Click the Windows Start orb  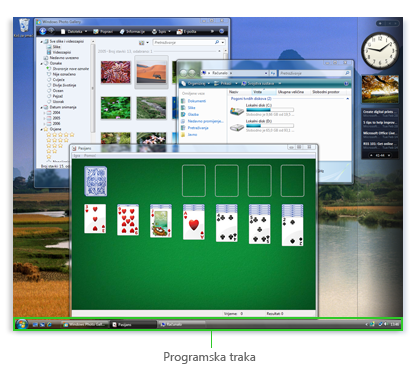[21, 324]
